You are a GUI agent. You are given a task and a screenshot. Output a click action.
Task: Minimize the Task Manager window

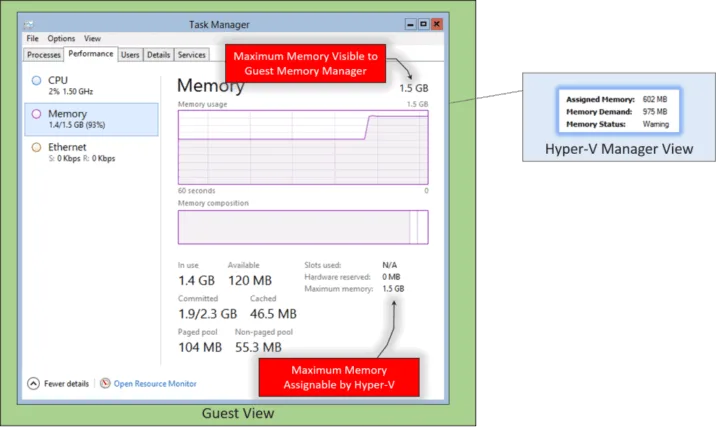tap(411, 24)
